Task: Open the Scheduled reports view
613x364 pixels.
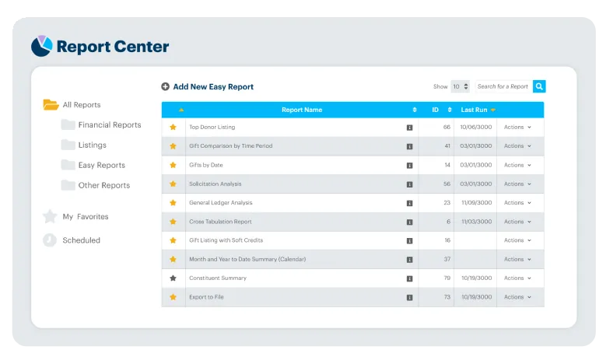Action: click(82, 240)
